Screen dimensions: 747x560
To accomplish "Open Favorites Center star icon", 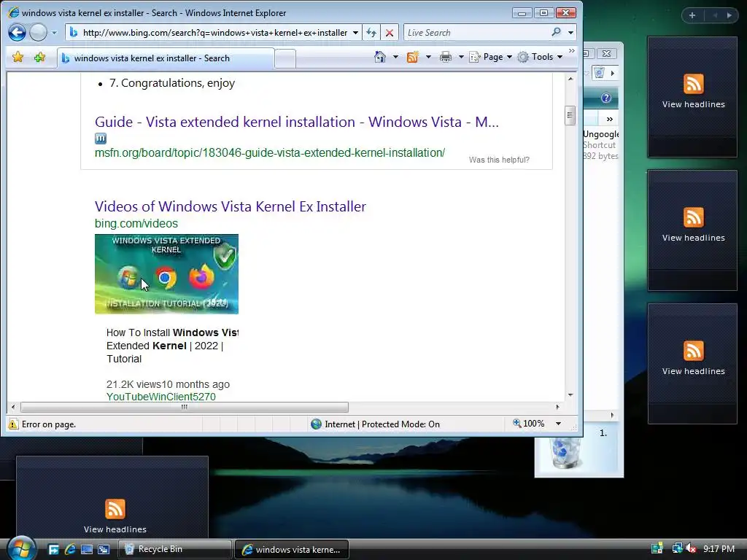I will 18,58.
